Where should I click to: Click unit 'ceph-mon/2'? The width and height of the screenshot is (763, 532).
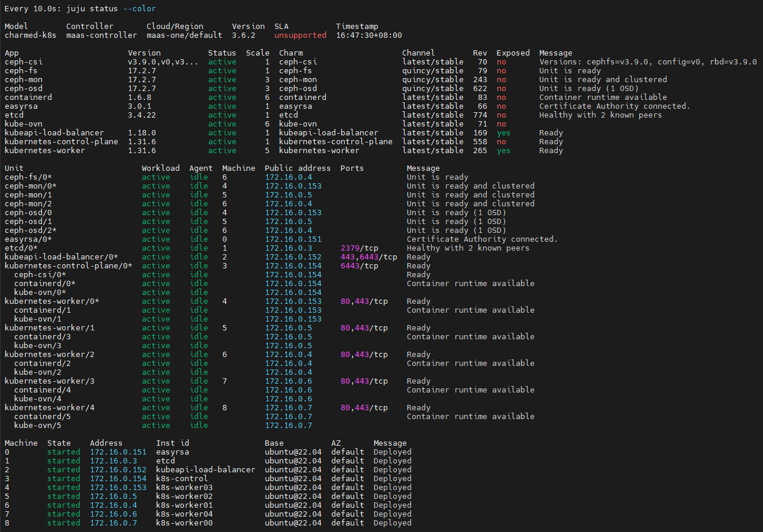coord(28,204)
